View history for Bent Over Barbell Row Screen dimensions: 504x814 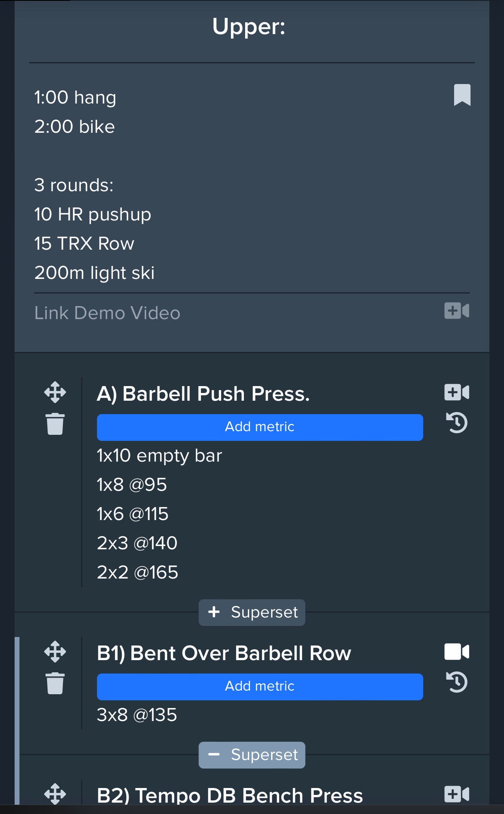(457, 682)
